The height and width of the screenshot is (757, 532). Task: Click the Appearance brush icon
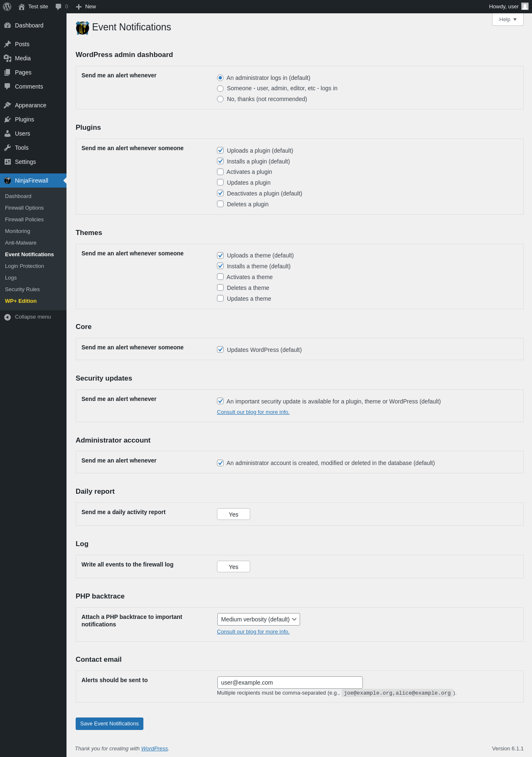(7, 105)
